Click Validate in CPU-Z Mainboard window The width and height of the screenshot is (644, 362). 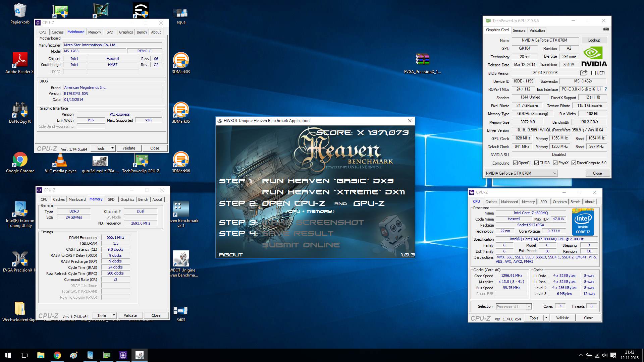[x=129, y=148]
